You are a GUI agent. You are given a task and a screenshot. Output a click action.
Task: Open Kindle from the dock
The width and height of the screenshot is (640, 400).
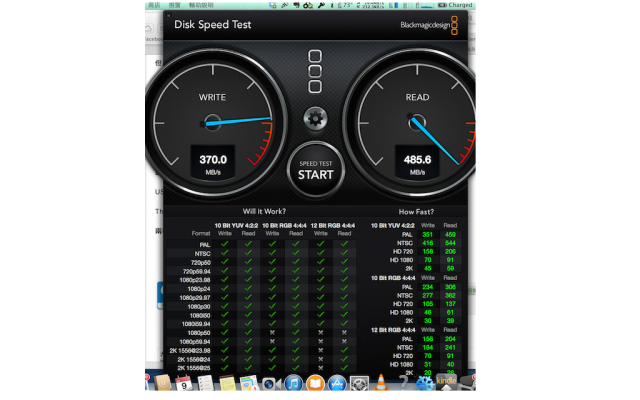tap(446, 382)
